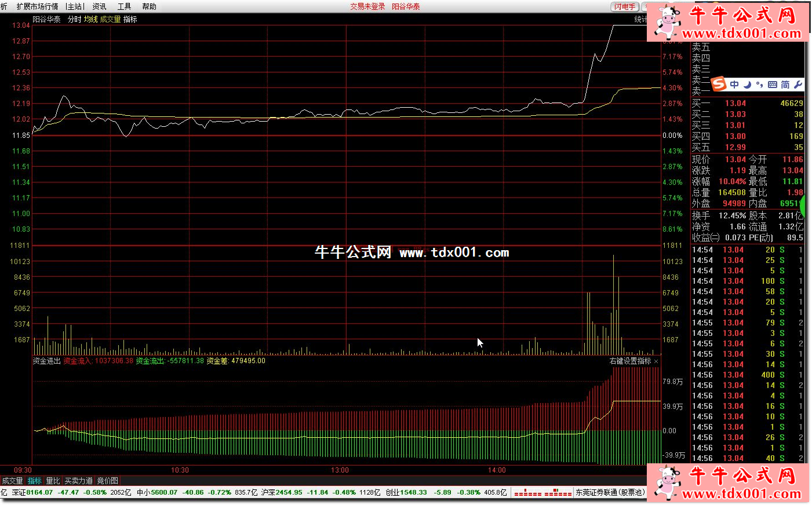Switch Sogou simplified/traditional character icon
This screenshot has width=812, height=505.
785,85
